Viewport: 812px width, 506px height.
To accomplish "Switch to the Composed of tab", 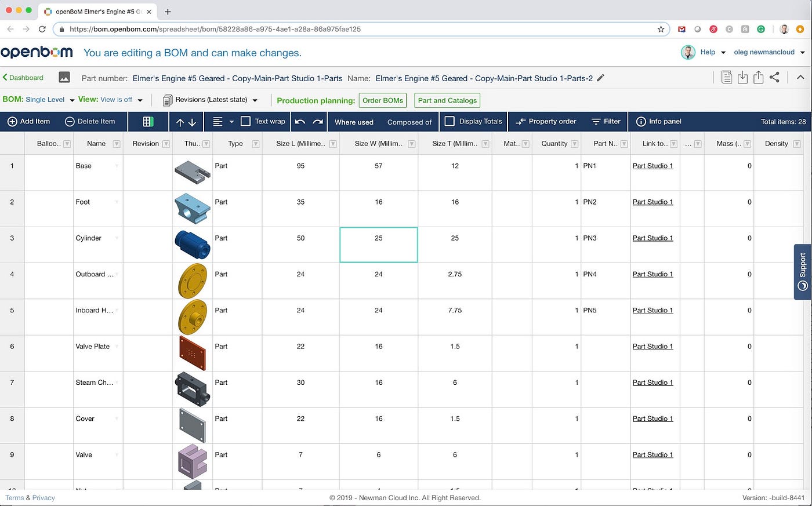I will pos(409,122).
